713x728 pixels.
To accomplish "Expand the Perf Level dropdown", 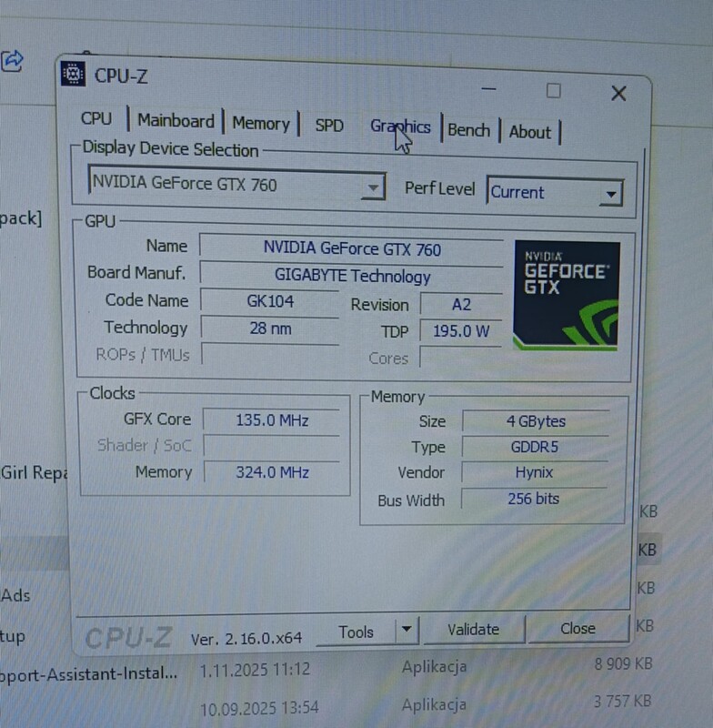I will pyautogui.click(x=611, y=193).
